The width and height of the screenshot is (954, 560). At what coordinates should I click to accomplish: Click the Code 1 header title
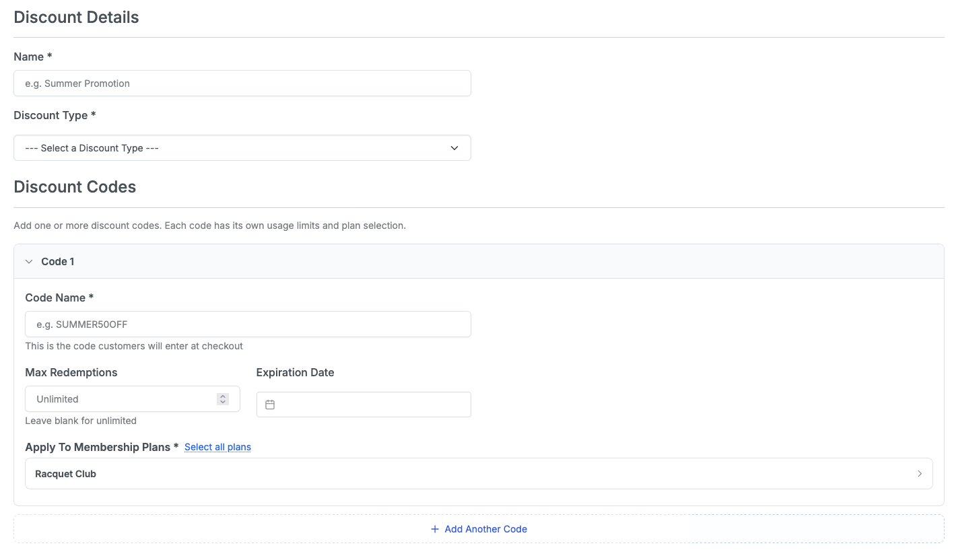pos(58,262)
